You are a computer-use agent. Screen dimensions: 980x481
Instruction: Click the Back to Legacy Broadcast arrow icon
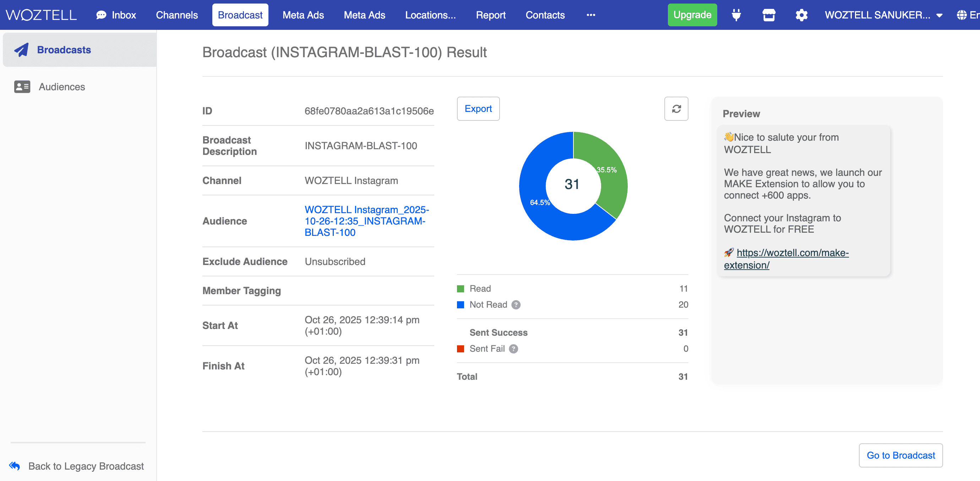[15, 466]
